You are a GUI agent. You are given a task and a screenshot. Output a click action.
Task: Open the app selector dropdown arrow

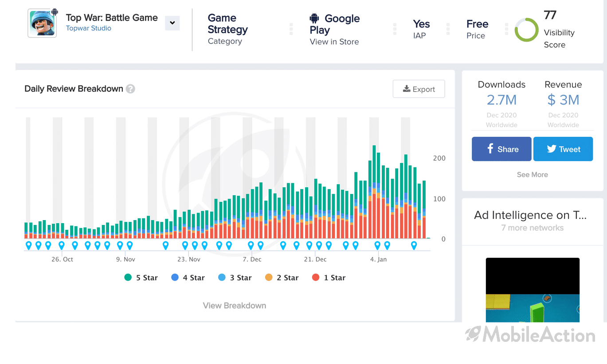pos(172,23)
